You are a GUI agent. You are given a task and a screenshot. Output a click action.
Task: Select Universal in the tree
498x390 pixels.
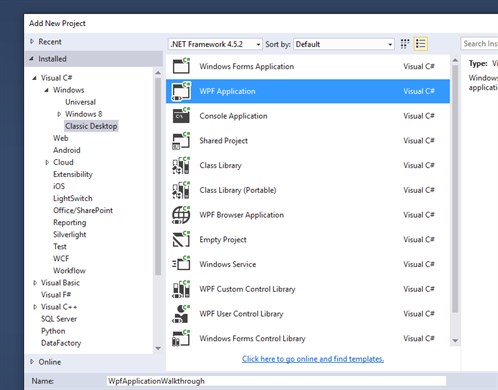[80, 102]
